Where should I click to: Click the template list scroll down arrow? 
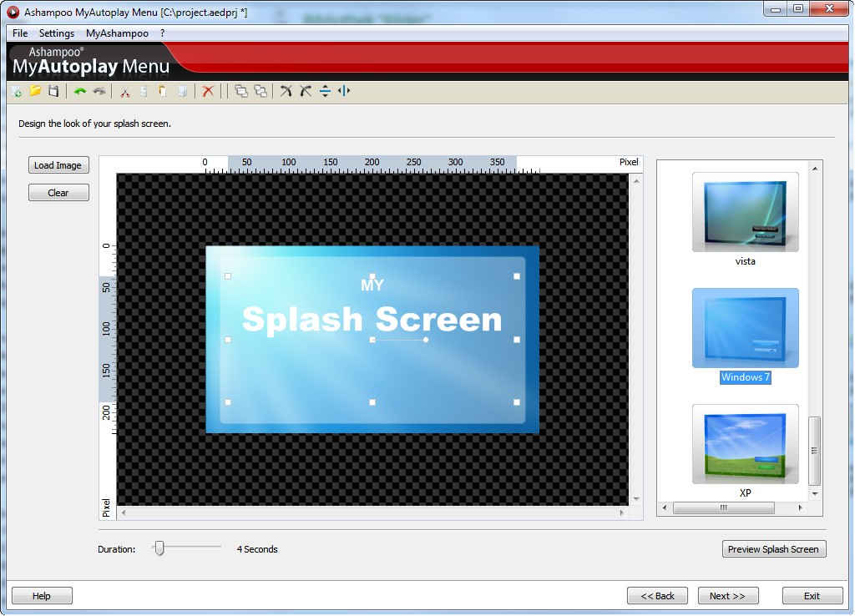click(x=815, y=494)
